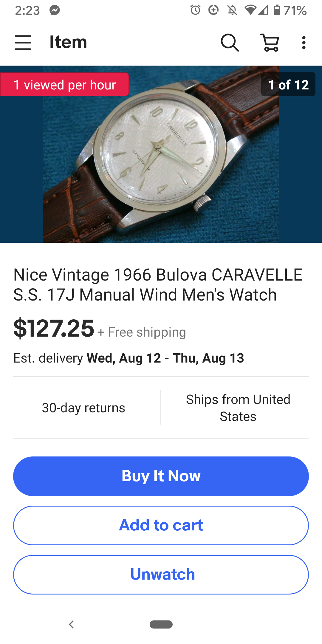Tap the data saver status icon
This screenshot has height=644, width=322.
(213, 10)
